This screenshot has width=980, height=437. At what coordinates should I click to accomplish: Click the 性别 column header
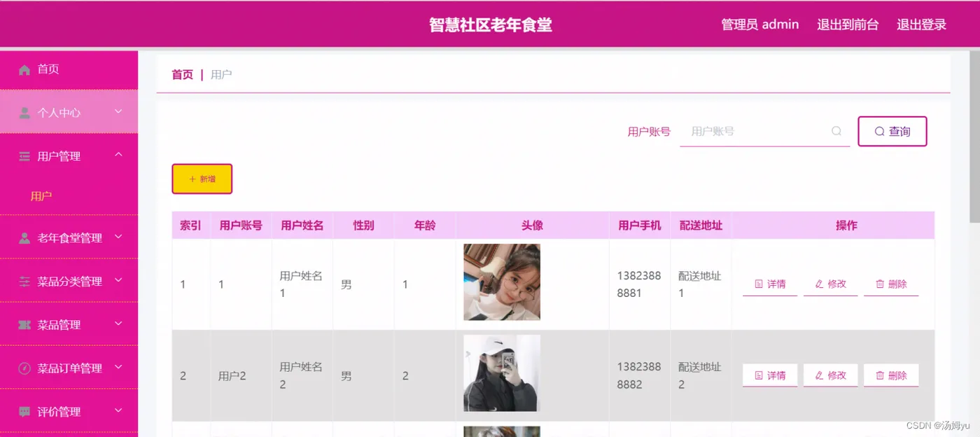coord(363,226)
